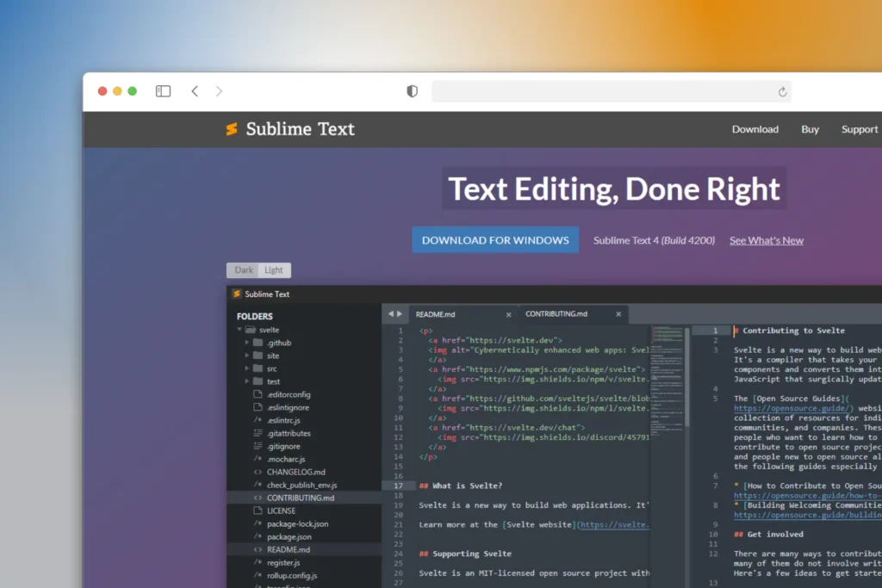
Task: Minimize the browser window with yellow button
Action: coord(117,91)
